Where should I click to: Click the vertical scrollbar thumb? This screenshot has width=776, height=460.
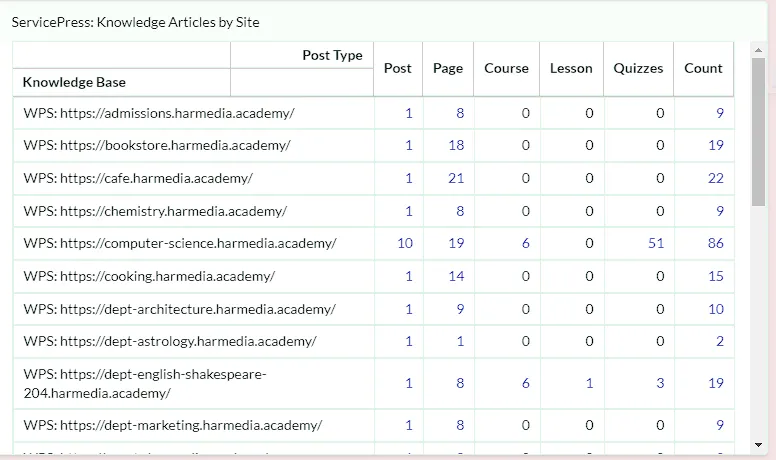pos(758,132)
